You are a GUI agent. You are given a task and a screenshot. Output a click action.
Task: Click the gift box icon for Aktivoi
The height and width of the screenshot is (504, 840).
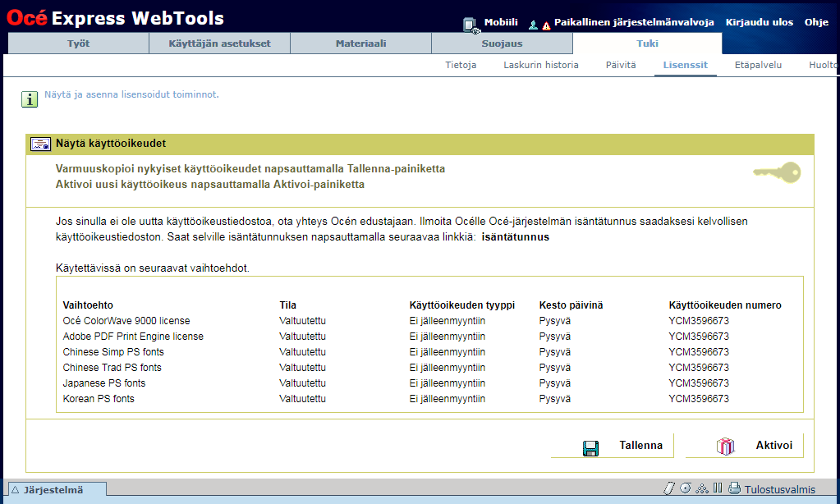[x=725, y=447]
